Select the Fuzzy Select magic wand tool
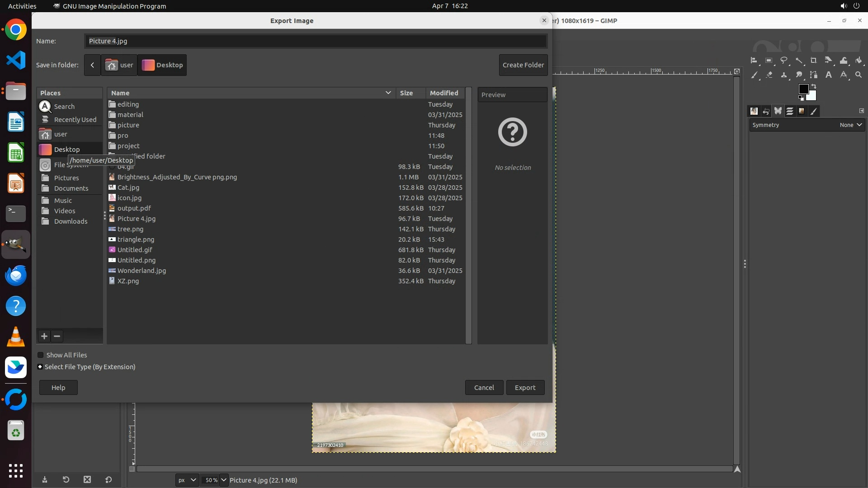 [799, 61]
